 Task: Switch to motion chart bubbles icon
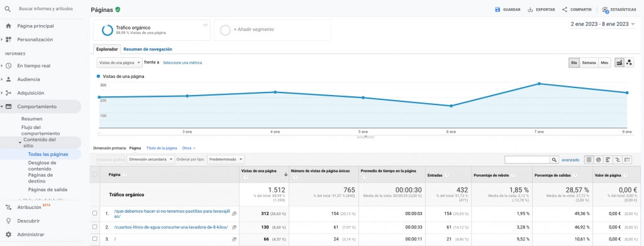point(629,63)
